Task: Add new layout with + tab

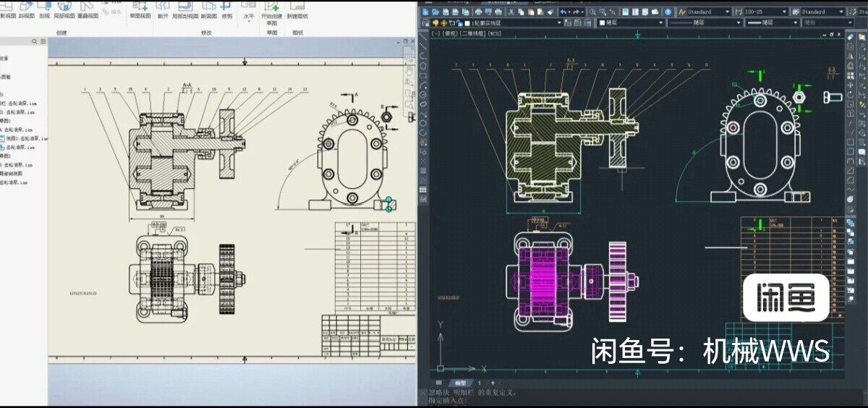Action: click(x=493, y=383)
